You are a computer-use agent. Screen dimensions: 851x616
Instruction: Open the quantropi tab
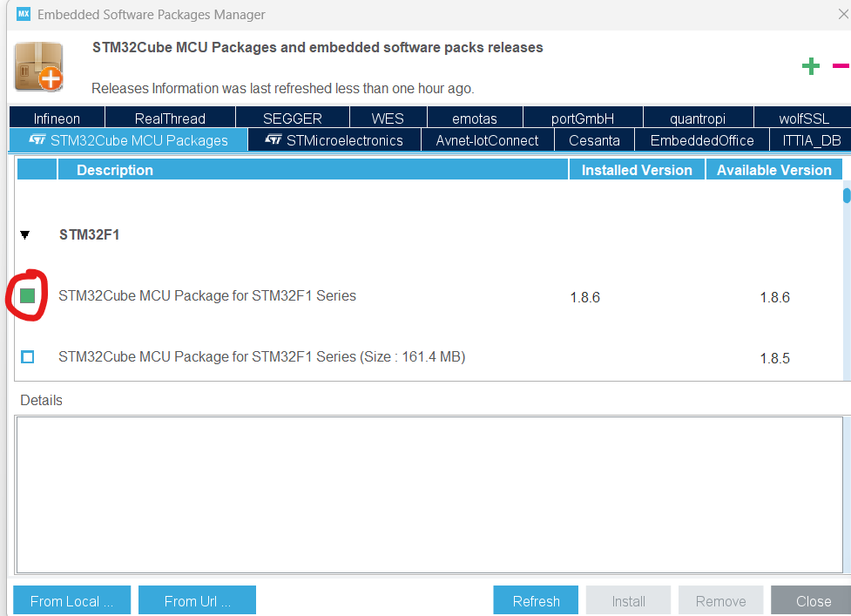(x=698, y=118)
